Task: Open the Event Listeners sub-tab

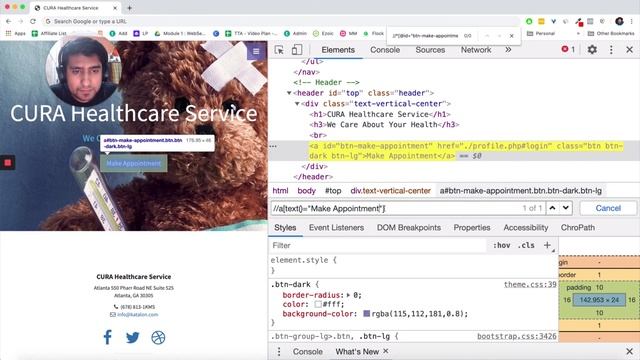Action: [x=336, y=228]
